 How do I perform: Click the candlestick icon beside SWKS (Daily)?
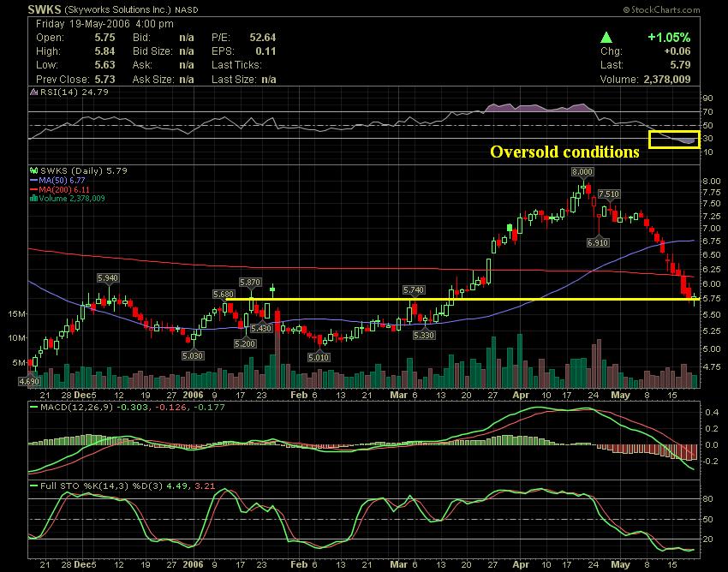point(34,170)
